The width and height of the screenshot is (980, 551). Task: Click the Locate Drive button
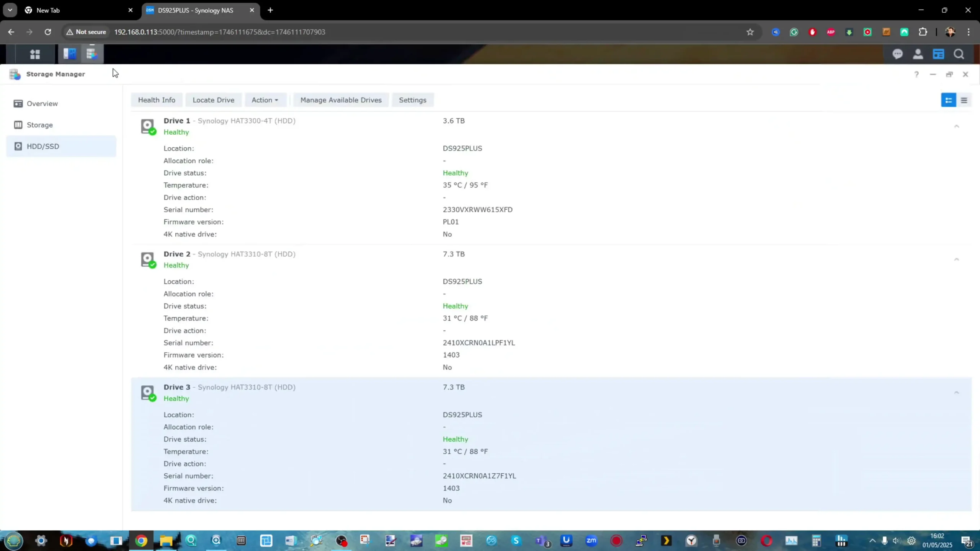pyautogui.click(x=213, y=100)
